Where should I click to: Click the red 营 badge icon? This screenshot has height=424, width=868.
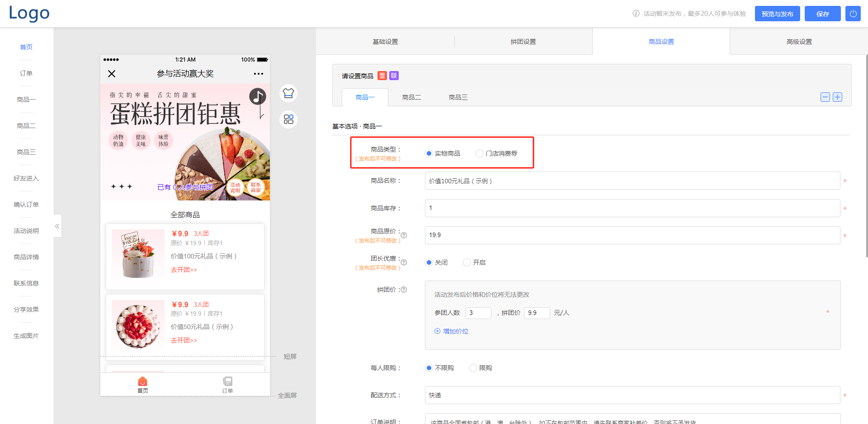(x=382, y=76)
